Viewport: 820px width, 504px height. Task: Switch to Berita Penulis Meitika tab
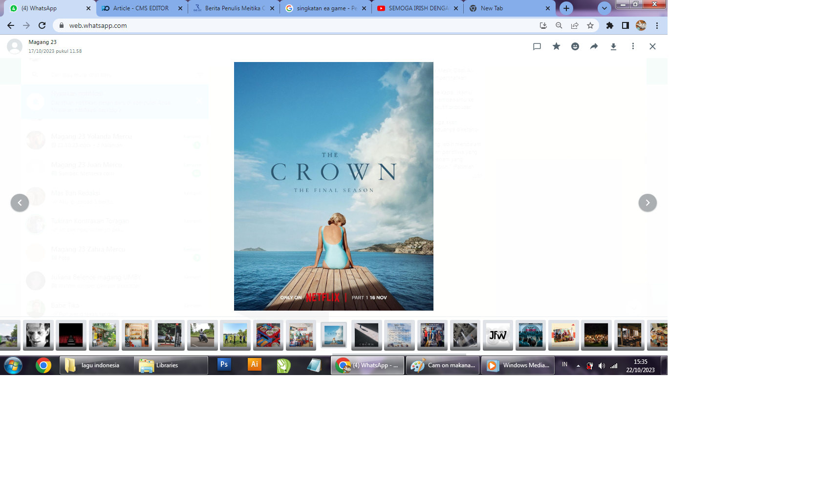pyautogui.click(x=234, y=8)
